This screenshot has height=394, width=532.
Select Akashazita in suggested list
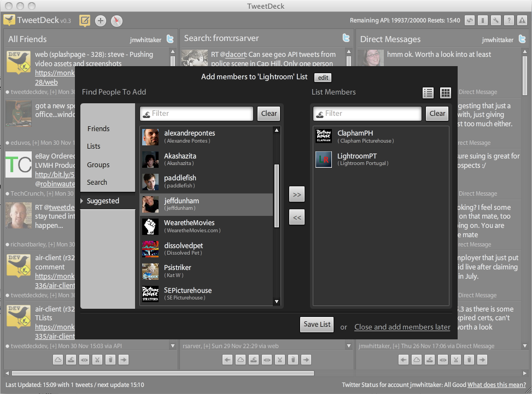206,160
